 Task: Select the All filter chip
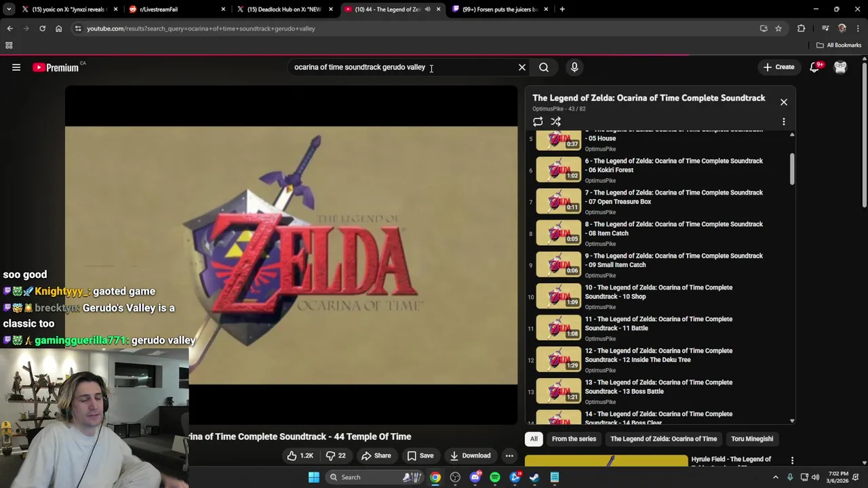click(x=534, y=439)
